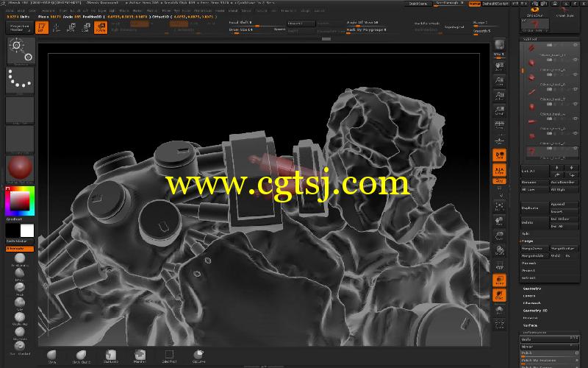Click the List All button
Image resolution: width=588 pixels, height=368 pixels.
pyautogui.click(x=535, y=171)
